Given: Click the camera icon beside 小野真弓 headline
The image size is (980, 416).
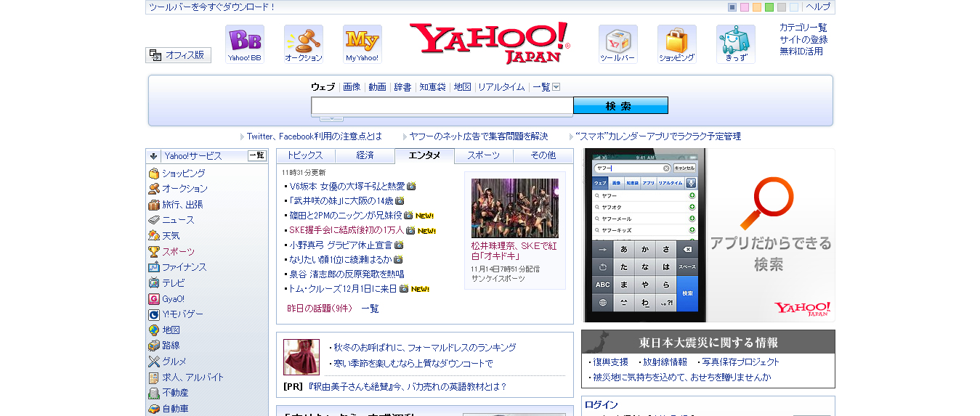Looking at the screenshot, I should [399, 245].
